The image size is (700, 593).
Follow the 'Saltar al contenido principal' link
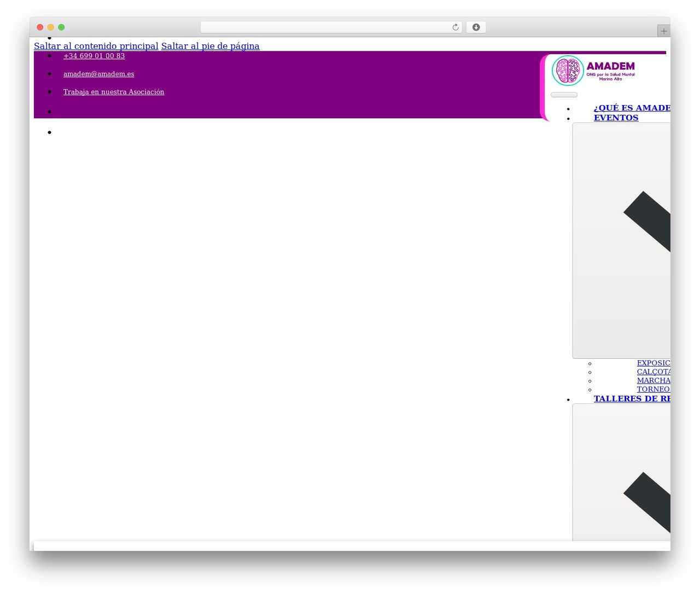click(96, 46)
